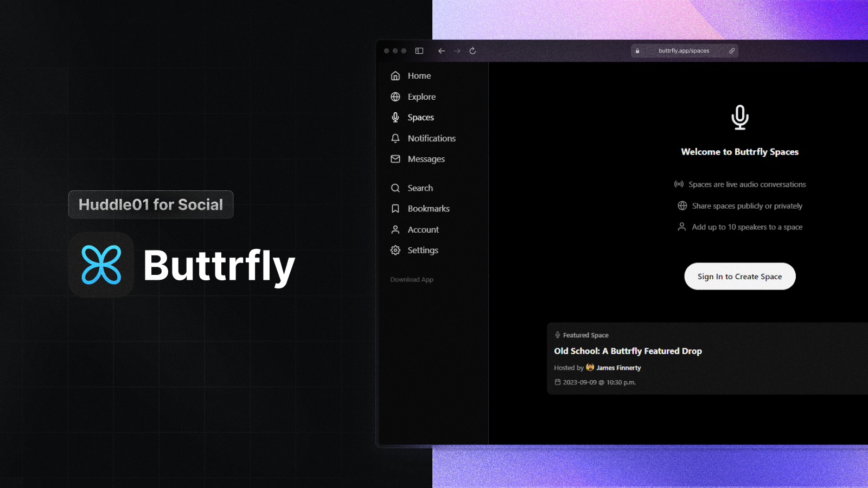Click the Bookmarks icon in sidebar
This screenshot has width=868, height=488.
pyautogui.click(x=395, y=209)
